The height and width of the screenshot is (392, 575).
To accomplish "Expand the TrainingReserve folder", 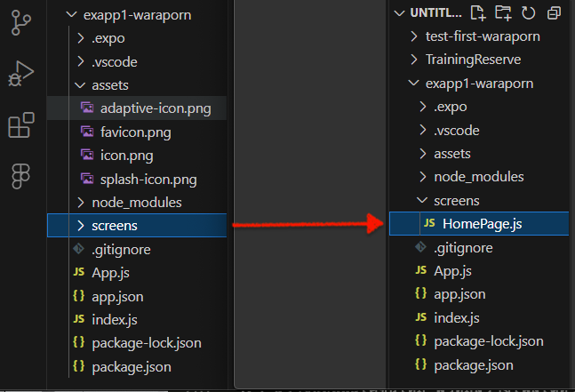I will [473, 60].
